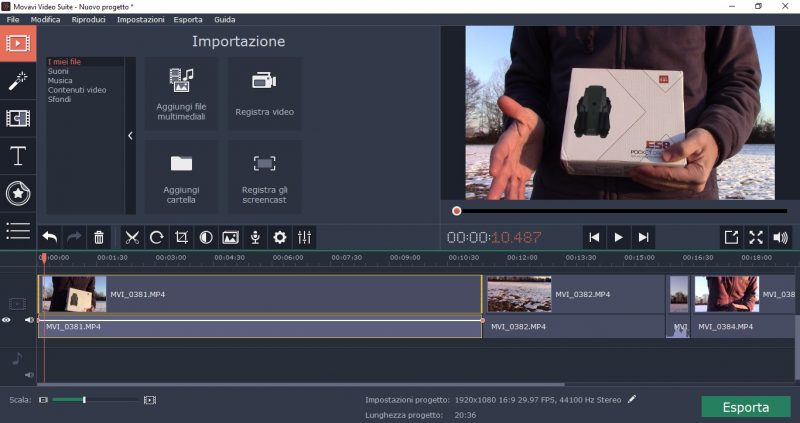
Task: Click the Scala zoom slider handle
Action: click(x=84, y=400)
